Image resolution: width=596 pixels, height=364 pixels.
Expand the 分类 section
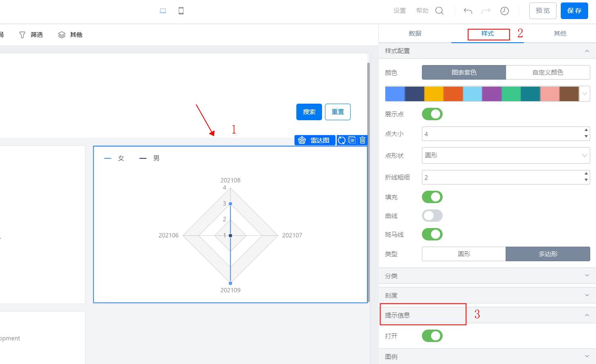coord(487,276)
